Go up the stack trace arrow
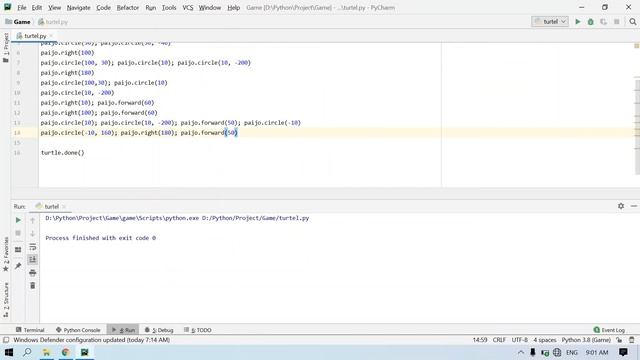Image resolution: width=640 pixels, height=360 pixels. tap(33, 220)
